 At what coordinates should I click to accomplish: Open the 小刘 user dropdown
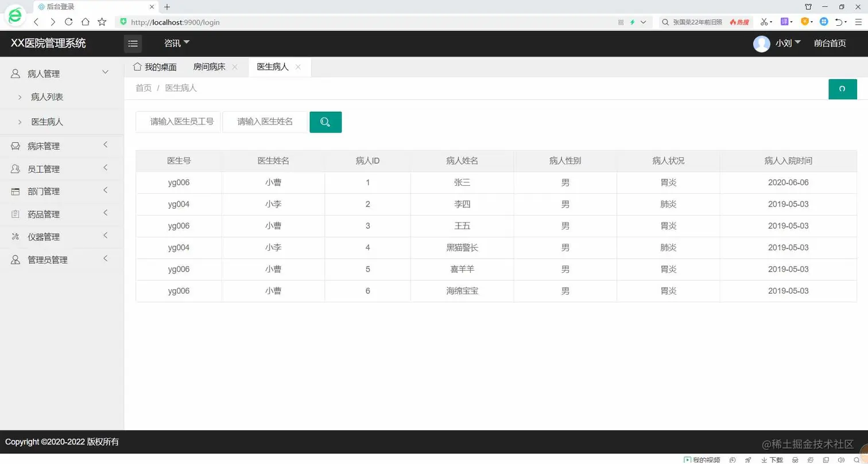788,44
